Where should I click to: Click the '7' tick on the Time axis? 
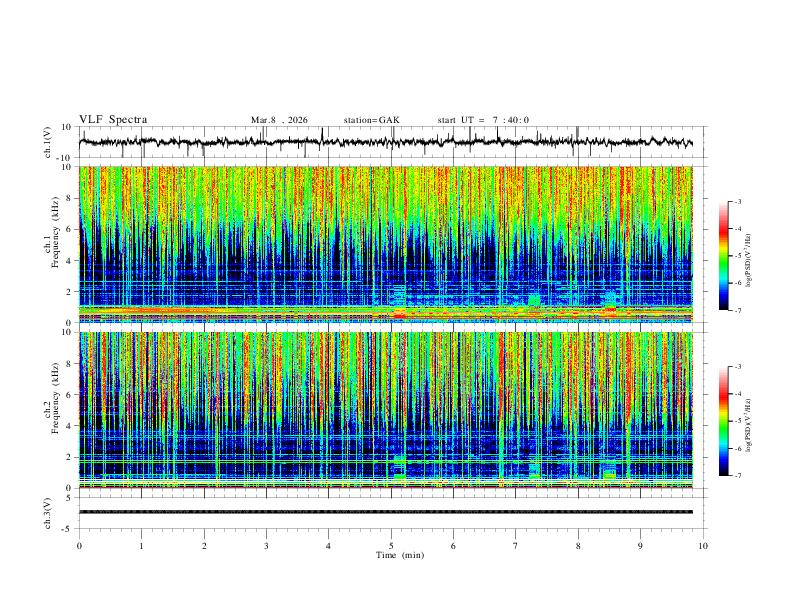[516, 546]
